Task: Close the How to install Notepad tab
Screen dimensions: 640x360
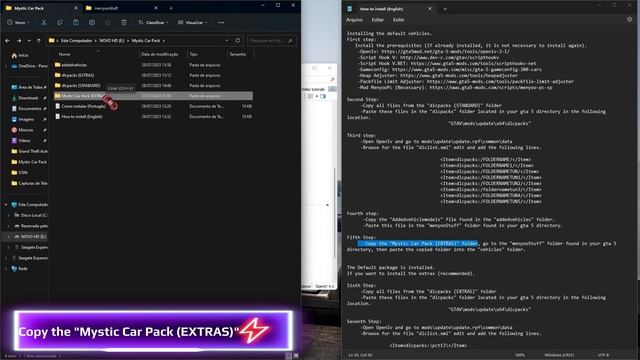Action: click(429, 9)
